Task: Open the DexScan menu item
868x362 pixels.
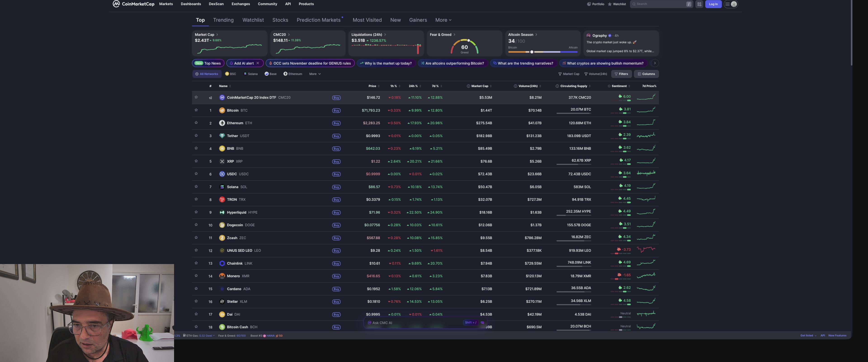Action: pyautogui.click(x=216, y=4)
